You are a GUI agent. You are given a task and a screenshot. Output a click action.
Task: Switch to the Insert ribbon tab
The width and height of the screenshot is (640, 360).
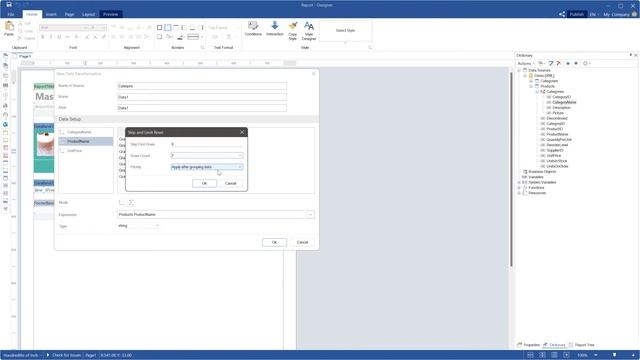pyautogui.click(x=51, y=14)
